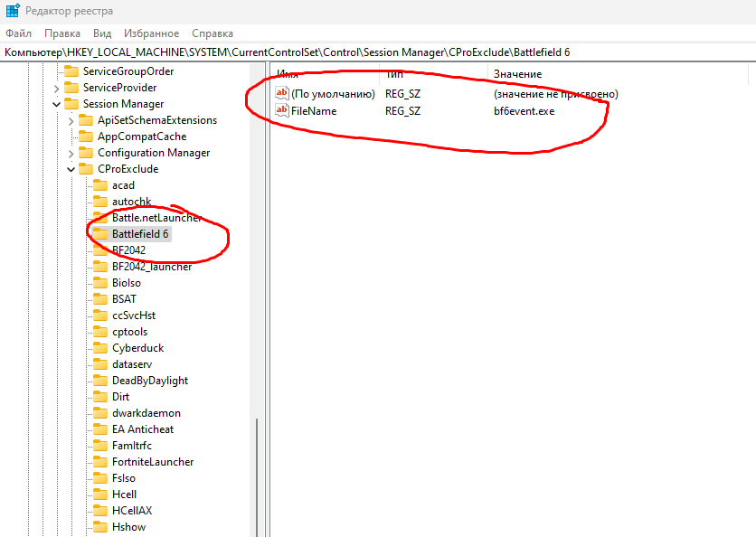The image size is (756, 537).
Task: Click the HCellAX folder icon
Action: point(100,511)
